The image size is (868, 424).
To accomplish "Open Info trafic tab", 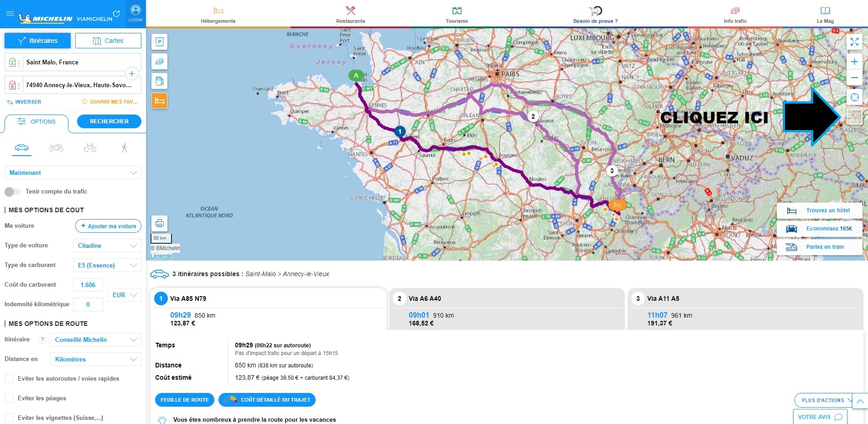I will [735, 15].
